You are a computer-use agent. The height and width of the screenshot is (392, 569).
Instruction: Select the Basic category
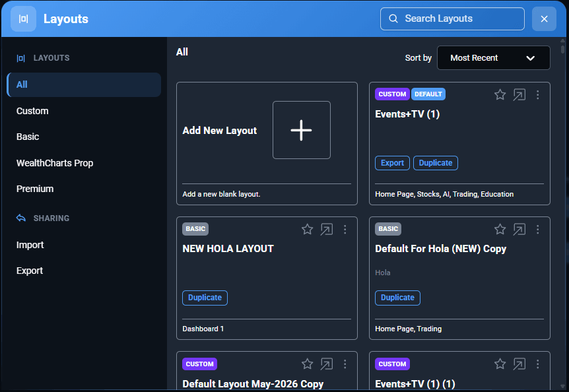point(28,137)
